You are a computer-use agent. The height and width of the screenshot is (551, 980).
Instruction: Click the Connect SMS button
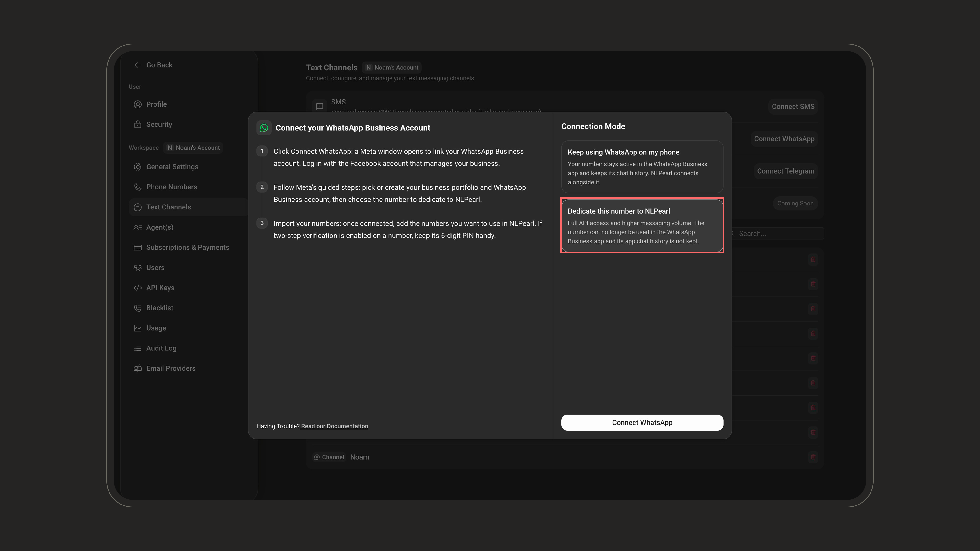coord(793,107)
